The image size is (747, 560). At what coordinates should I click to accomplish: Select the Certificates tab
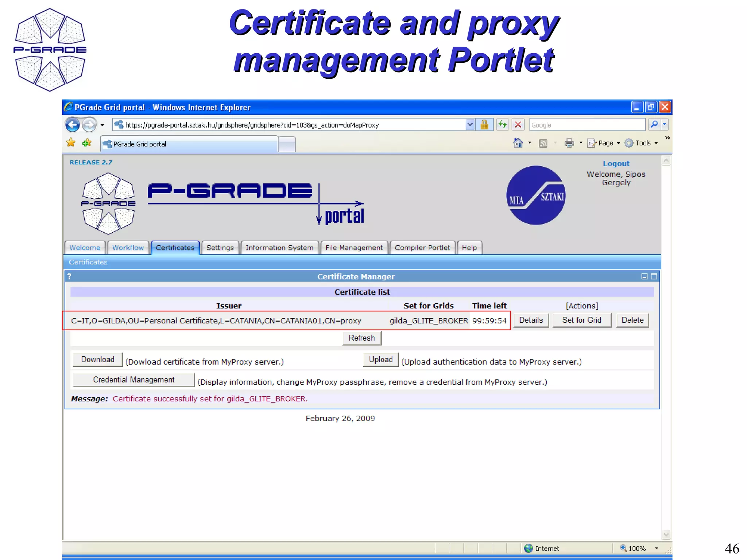click(x=175, y=248)
